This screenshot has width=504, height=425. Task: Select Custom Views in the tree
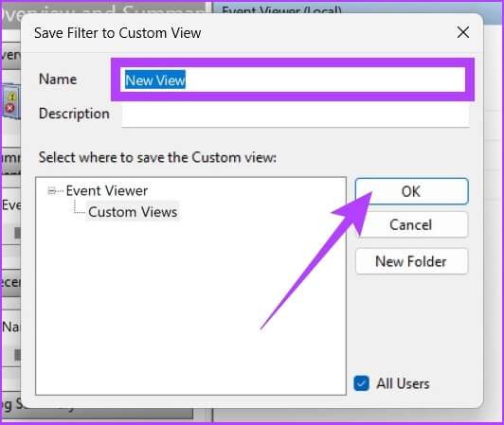click(x=133, y=212)
